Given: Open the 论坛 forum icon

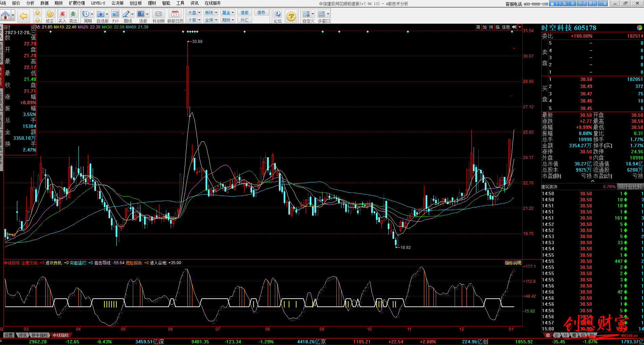Looking at the screenshot, I should (278, 14).
